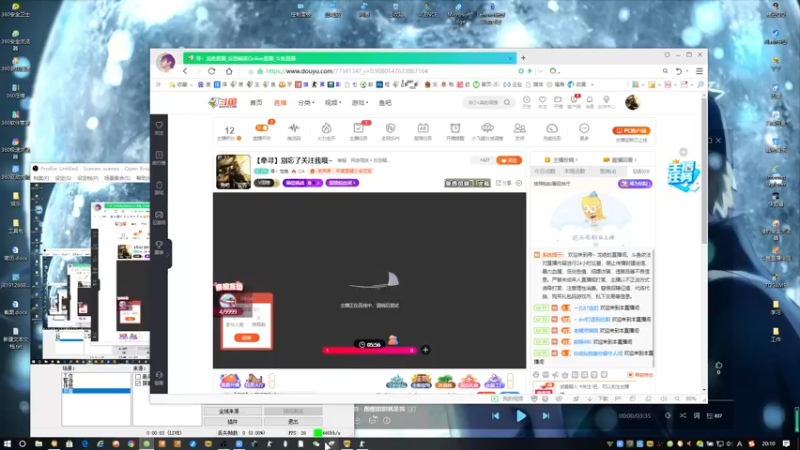Expand the right gift row arrow
The width and height of the screenshot is (800, 450).
click(x=510, y=381)
